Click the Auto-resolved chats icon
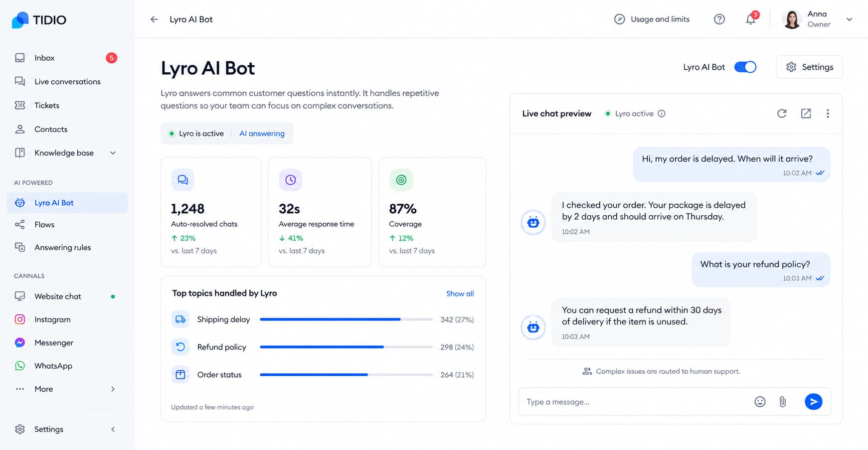 coord(182,180)
